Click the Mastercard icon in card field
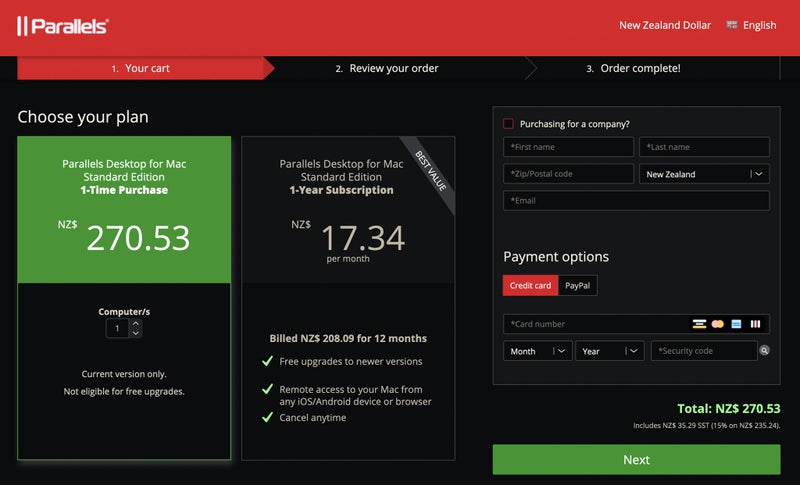 [717, 324]
